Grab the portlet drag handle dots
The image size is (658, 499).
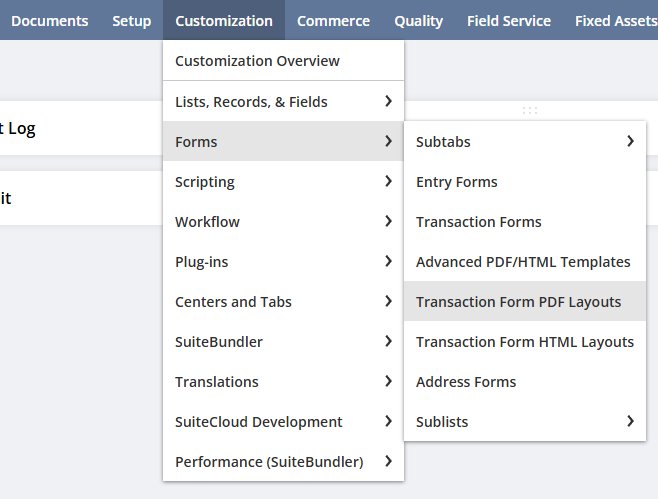point(530,110)
